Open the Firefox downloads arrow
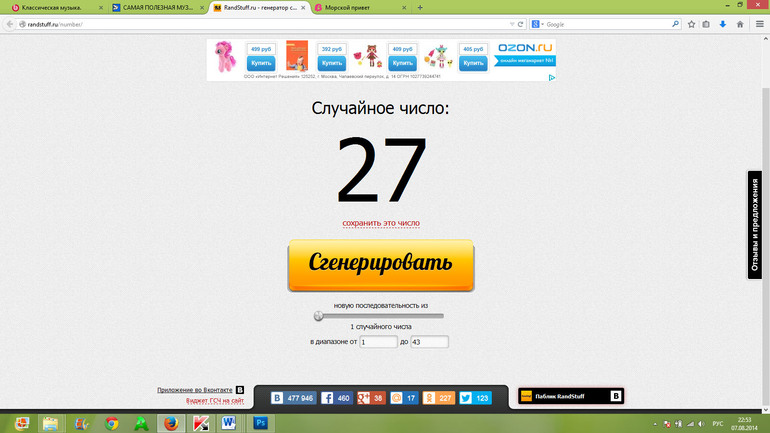Screen dimensions: 770x433 [x=722, y=23]
